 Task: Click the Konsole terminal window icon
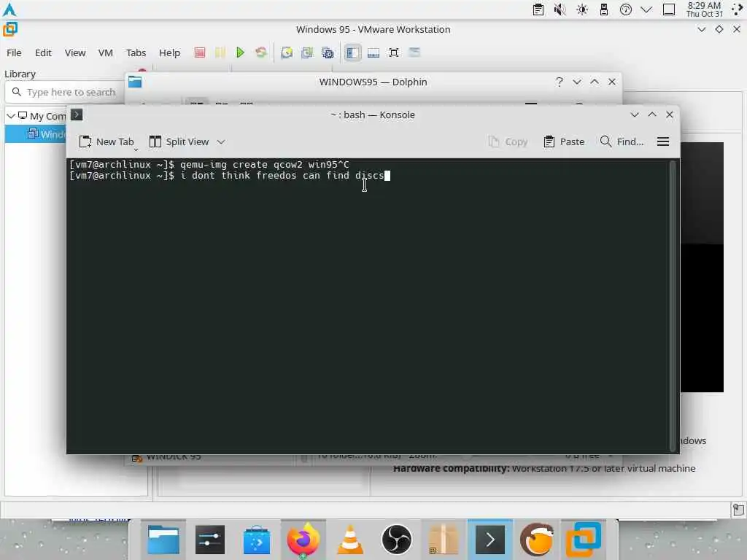(77, 114)
